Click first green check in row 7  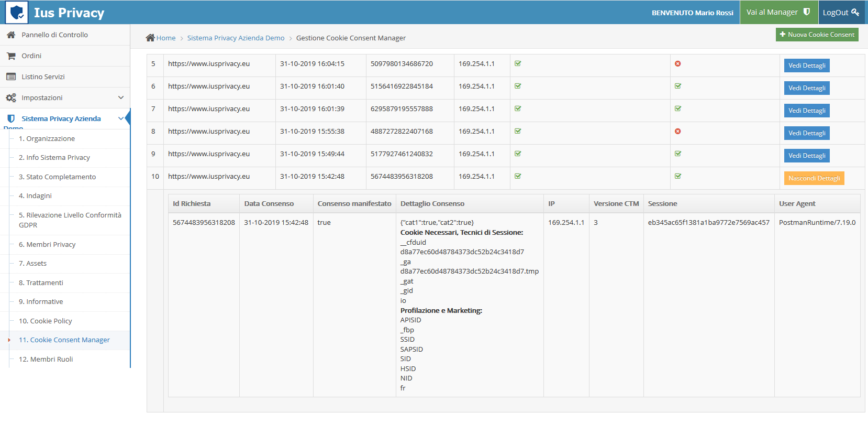tap(518, 108)
